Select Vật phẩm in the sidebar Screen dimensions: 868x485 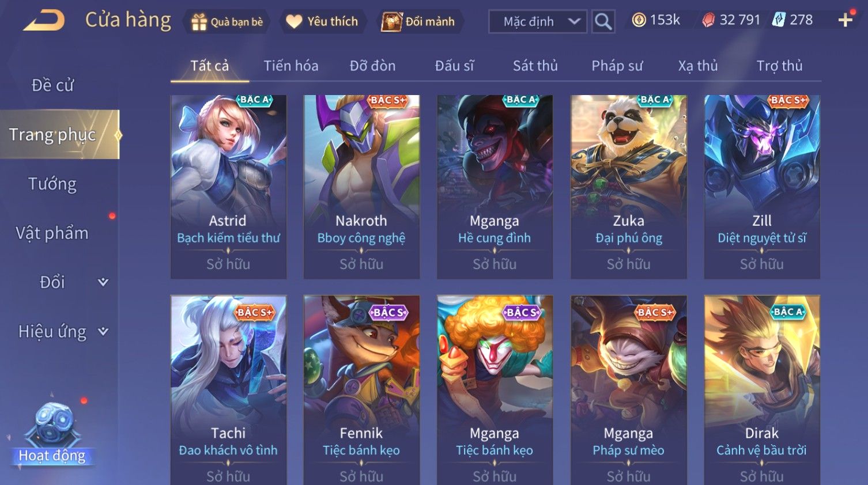coord(52,233)
